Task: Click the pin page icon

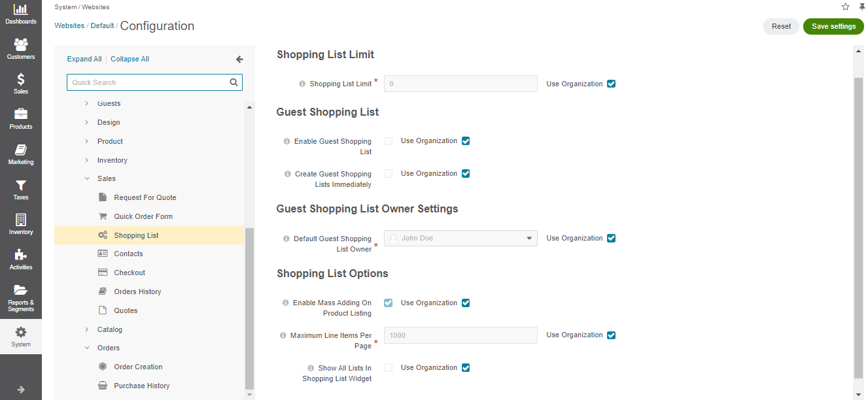Action: click(862, 7)
